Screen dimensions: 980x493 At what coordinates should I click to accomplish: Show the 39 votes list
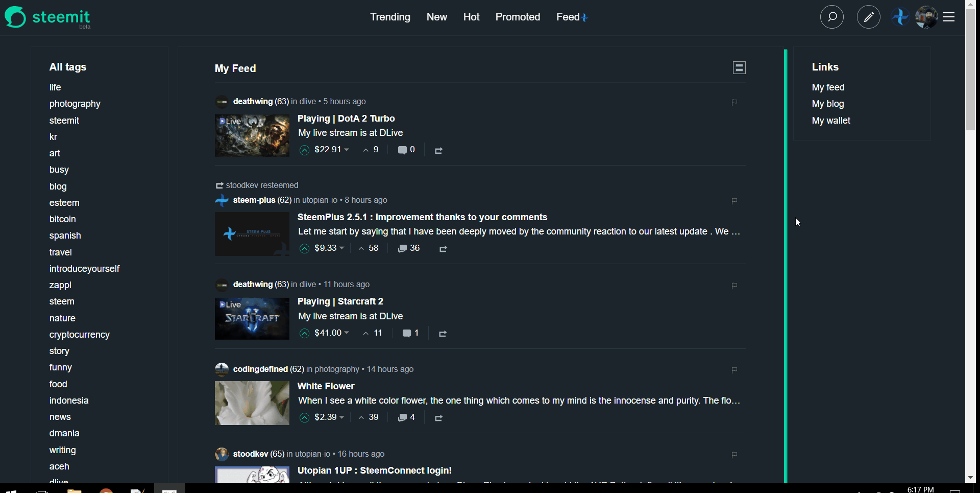[x=369, y=417]
